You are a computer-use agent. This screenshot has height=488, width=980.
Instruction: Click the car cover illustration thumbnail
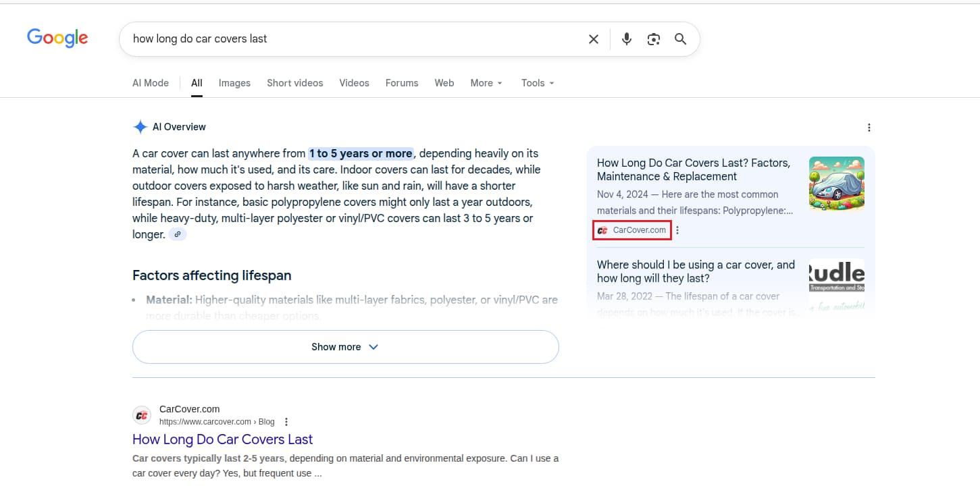836,183
